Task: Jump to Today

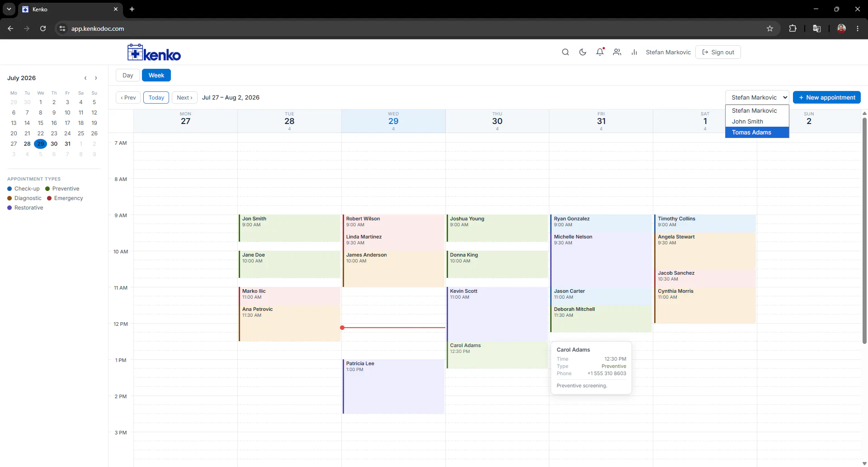Action: pyautogui.click(x=156, y=97)
